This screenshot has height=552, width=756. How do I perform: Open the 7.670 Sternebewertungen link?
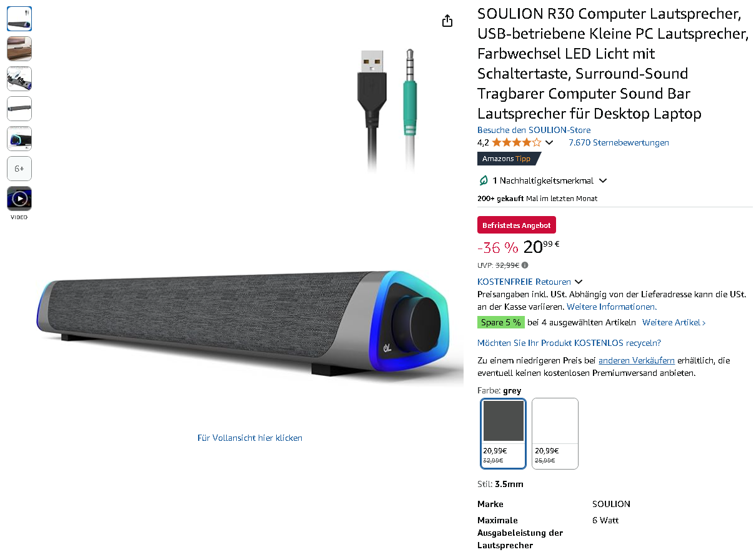619,142
